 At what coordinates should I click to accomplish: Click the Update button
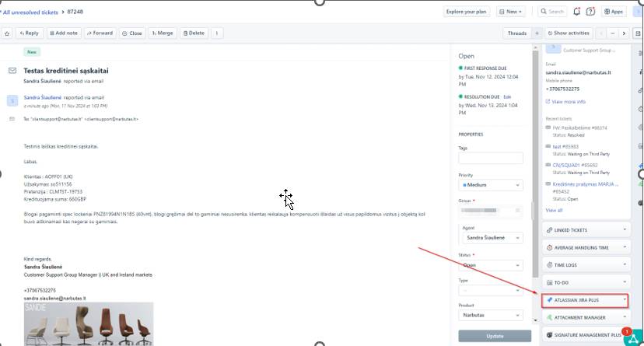[495, 336]
